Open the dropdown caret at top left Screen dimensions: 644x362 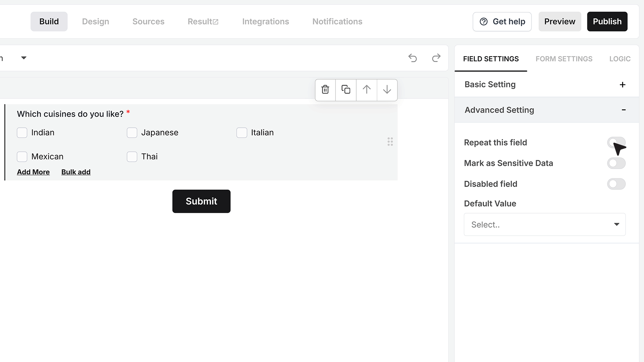coord(24,58)
